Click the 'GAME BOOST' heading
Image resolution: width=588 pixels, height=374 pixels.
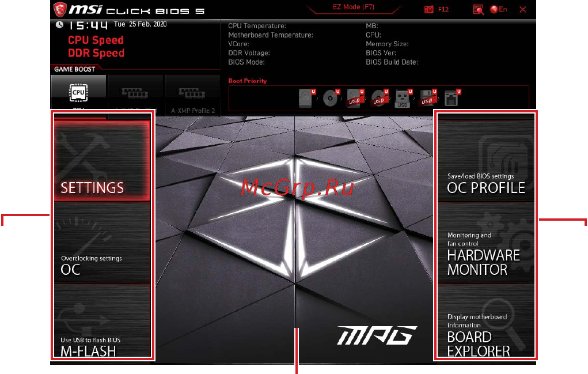point(75,69)
